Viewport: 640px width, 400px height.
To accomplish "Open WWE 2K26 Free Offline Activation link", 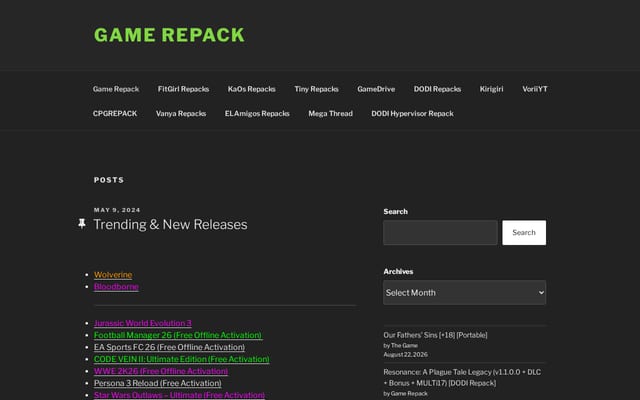I will (x=161, y=371).
